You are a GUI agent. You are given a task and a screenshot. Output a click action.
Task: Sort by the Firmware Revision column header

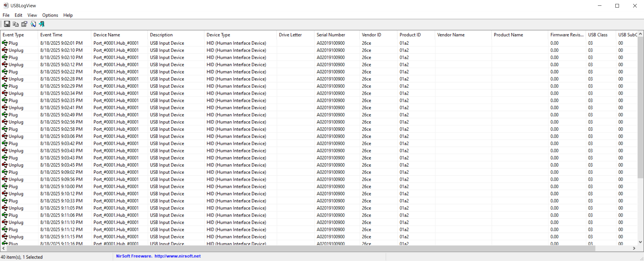(567, 35)
